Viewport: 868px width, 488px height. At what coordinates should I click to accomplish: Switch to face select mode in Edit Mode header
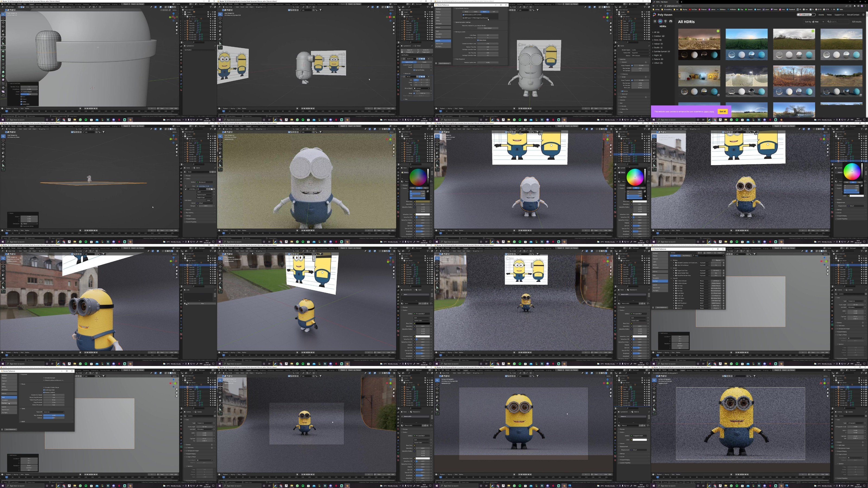pyautogui.click(x=24, y=7)
